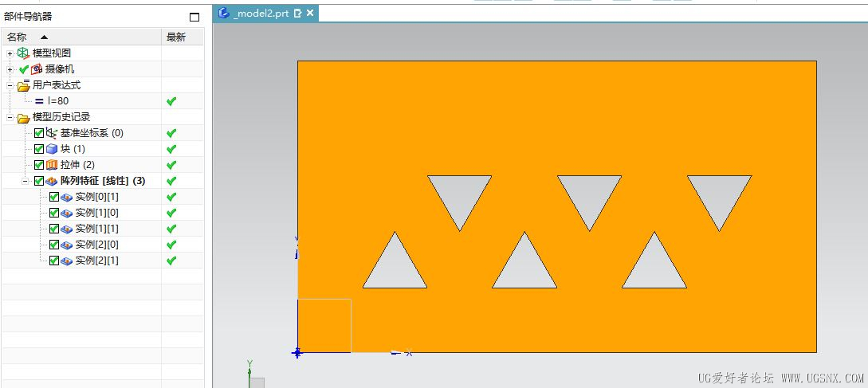Select the 实例[1][1] row text
The image size is (868, 388).
click(x=97, y=229)
